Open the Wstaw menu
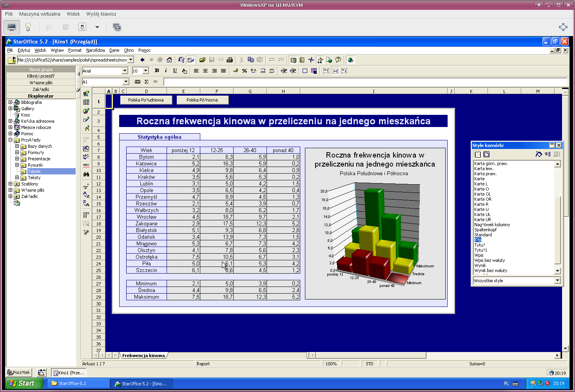The width and height of the screenshot is (575, 392). coord(57,50)
